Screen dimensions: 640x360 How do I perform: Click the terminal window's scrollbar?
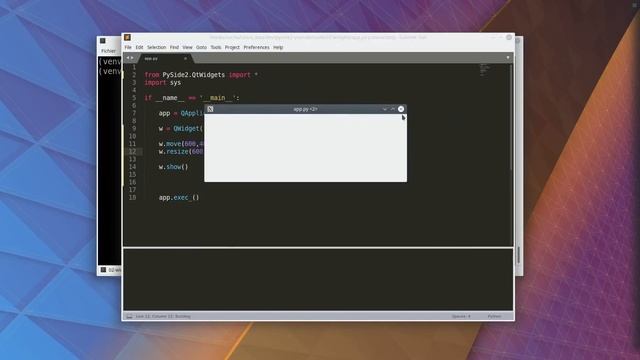pyautogui.click(x=519, y=255)
